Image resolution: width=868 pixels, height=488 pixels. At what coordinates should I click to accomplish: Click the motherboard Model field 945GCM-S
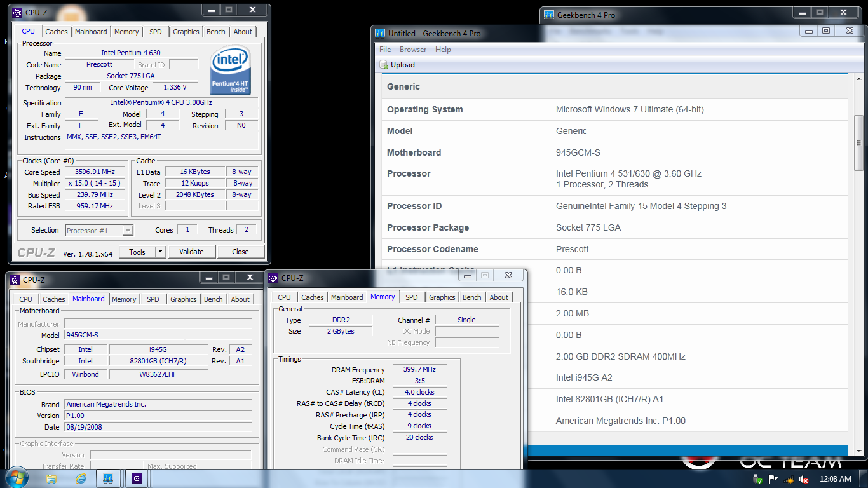click(124, 335)
